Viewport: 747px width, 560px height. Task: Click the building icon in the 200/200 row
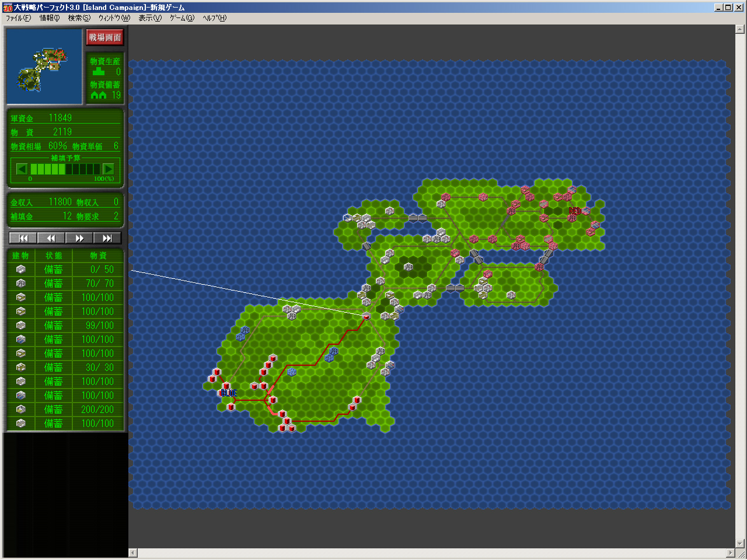click(x=21, y=409)
